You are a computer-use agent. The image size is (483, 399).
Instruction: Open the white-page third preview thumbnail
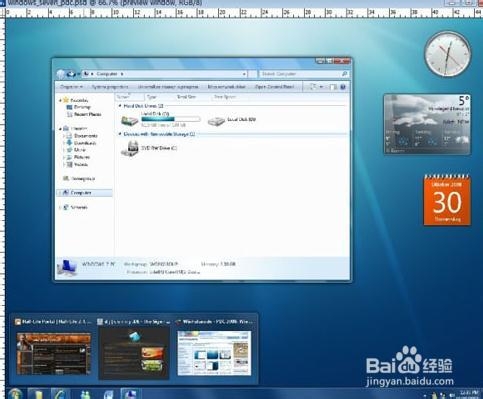click(214, 353)
